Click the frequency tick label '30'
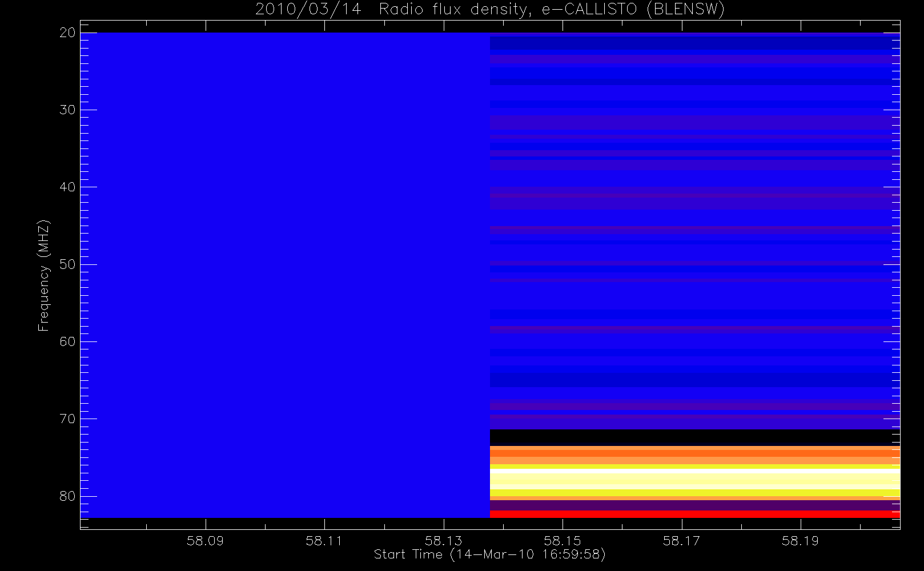Screen dimensions: 924x571 [x=67, y=110]
